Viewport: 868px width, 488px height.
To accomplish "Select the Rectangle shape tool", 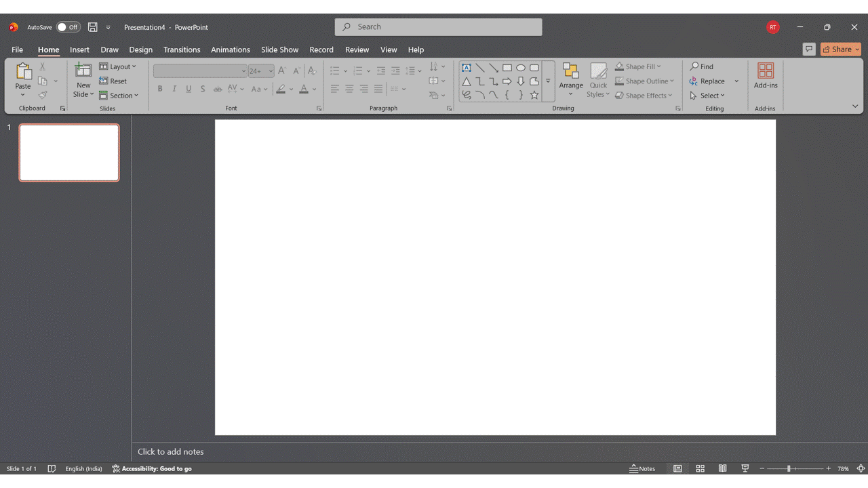I will [x=507, y=67].
